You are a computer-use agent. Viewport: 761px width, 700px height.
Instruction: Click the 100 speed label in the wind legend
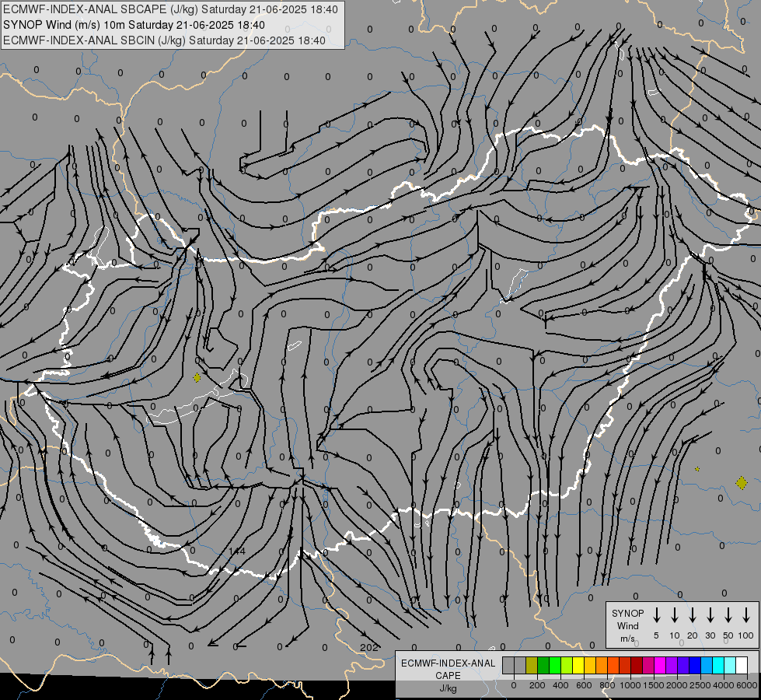(x=746, y=635)
